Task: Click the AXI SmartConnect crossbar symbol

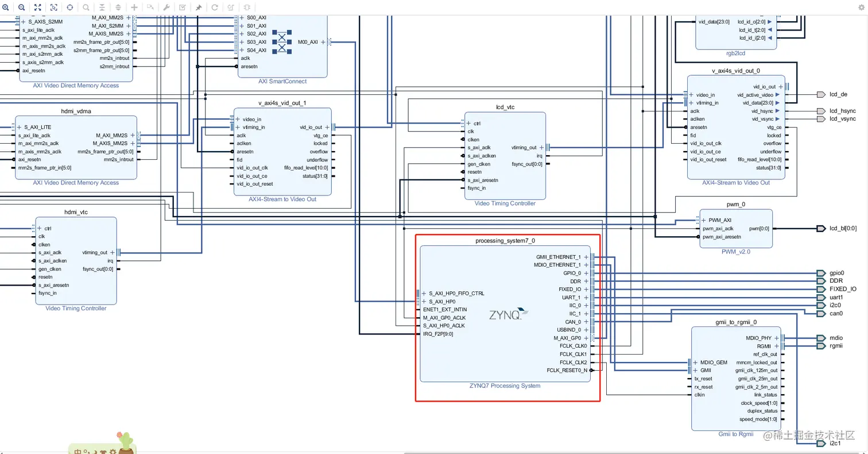Action: pyautogui.click(x=282, y=43)
